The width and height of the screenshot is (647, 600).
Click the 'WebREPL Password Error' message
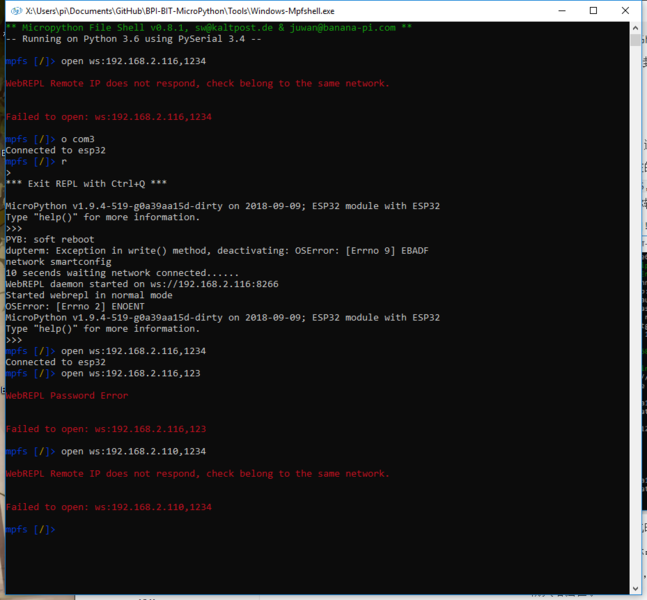point(67,396)
